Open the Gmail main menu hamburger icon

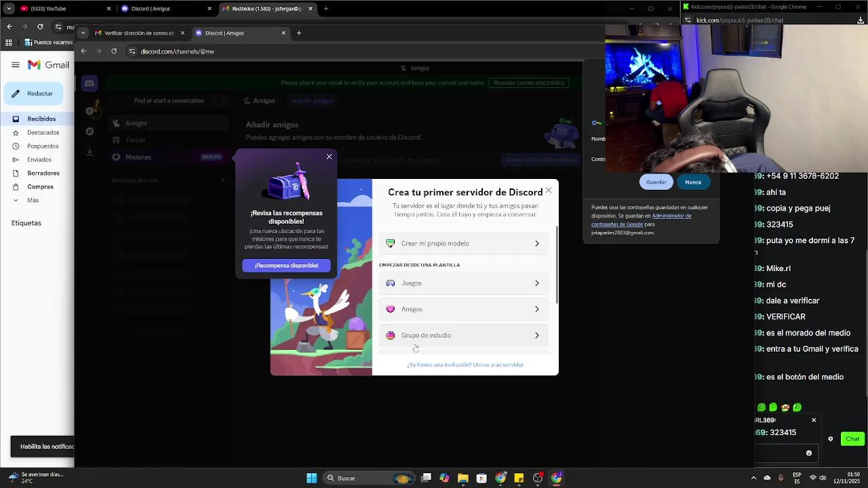coord(15,65)
